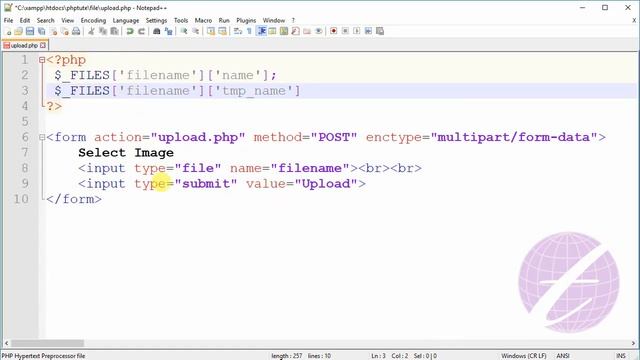Screen dimensions: 640x360
Task: Click the macro playback icon
Action: [x=356, y=31]
